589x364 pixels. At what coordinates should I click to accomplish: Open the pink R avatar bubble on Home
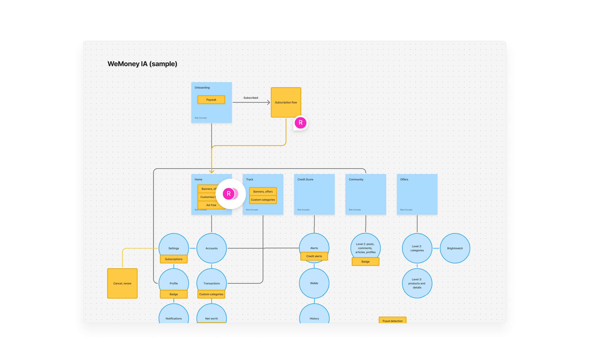[229, 194]
